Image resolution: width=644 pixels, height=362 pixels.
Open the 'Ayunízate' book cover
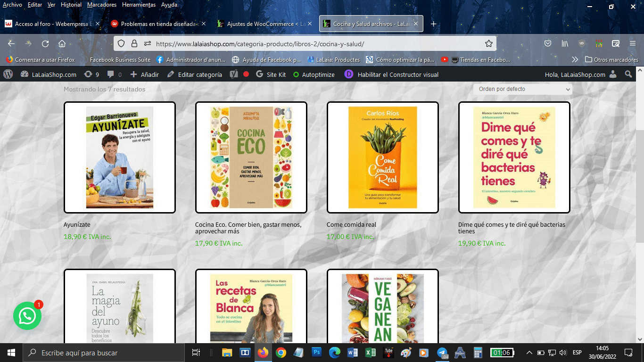pos(120,157)
